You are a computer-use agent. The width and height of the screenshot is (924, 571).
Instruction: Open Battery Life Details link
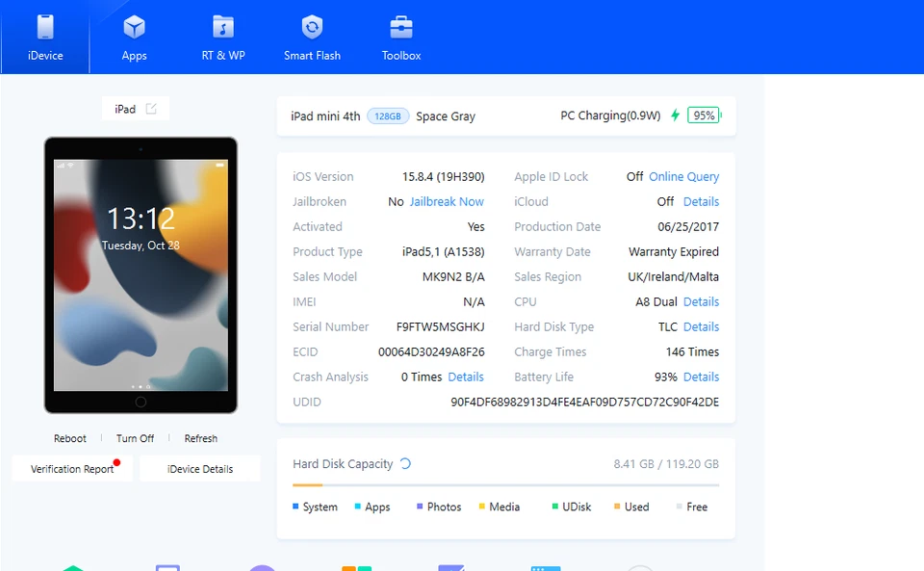coord(702,377)
